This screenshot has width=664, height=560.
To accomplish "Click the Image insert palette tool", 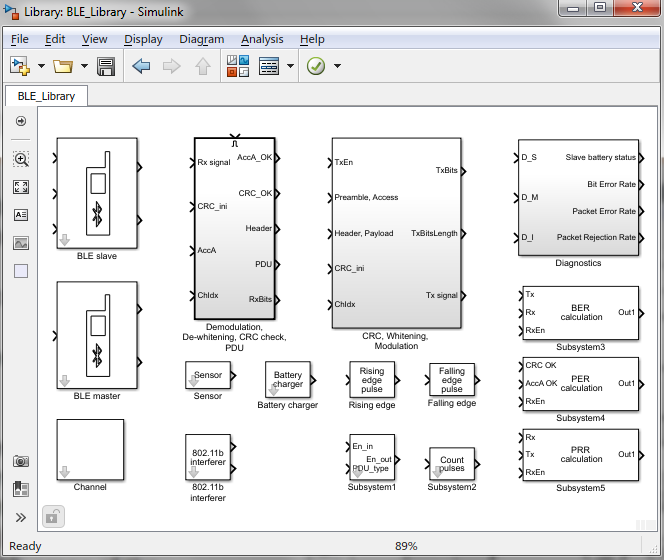I will (x=21, y=242).
